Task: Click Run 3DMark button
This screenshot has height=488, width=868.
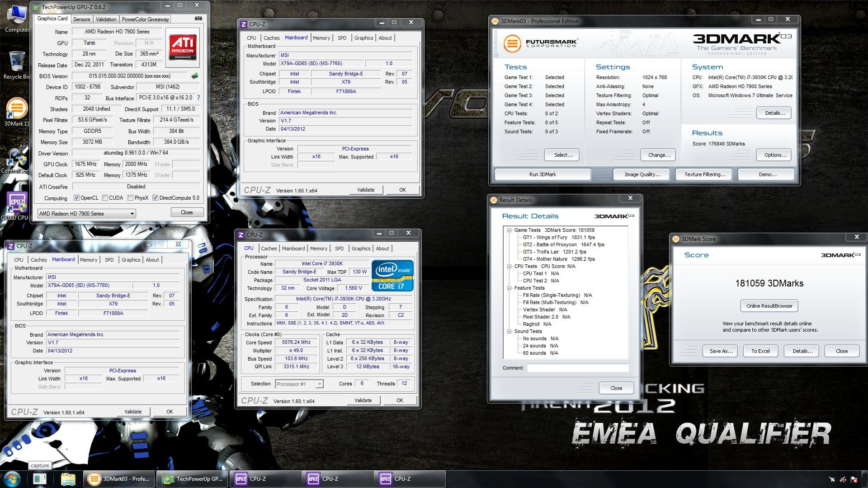Action: (x=542, y=174)
